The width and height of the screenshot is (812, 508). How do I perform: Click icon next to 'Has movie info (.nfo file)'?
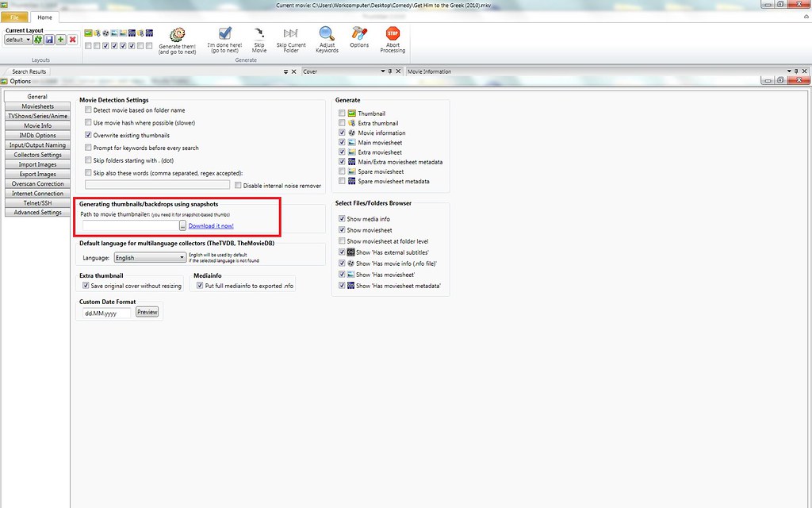[x=350, y=264]
